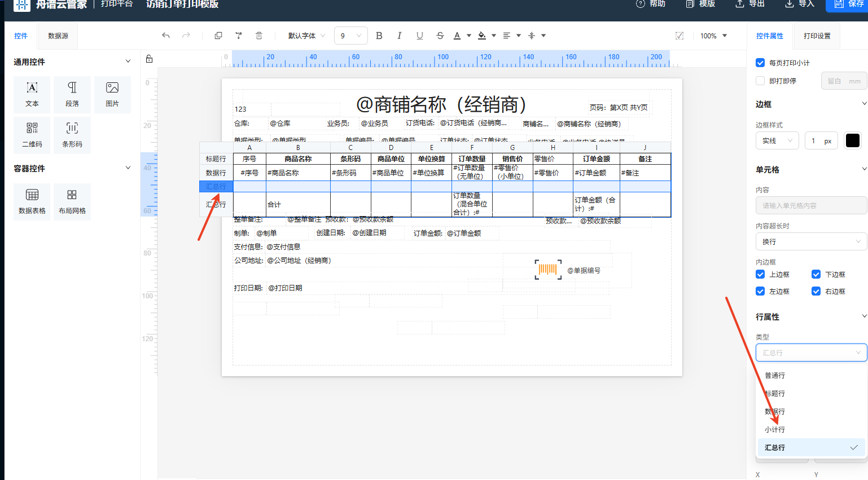Open the 打印设置 tab
The width and height of the screenshot is (868, 480).
817,36
